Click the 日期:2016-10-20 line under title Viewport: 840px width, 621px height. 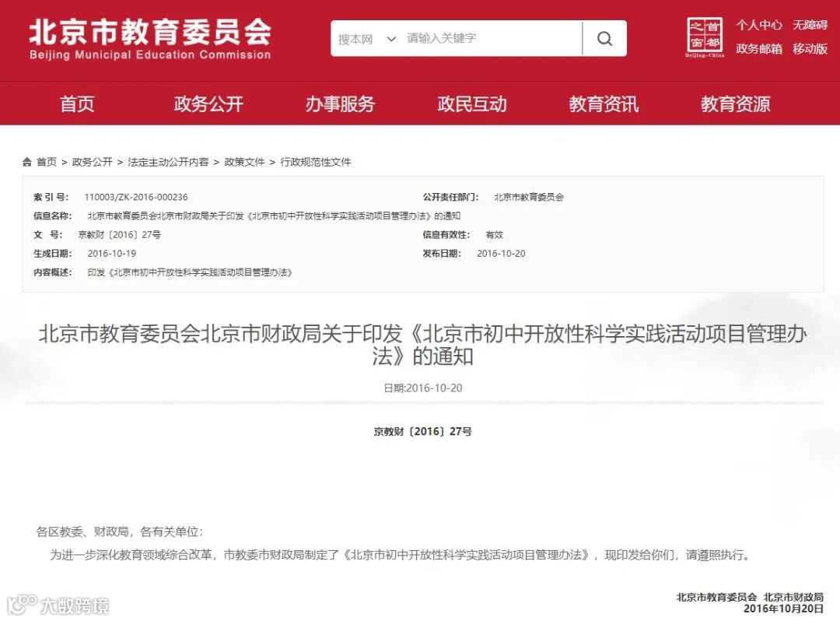[422, 388]
